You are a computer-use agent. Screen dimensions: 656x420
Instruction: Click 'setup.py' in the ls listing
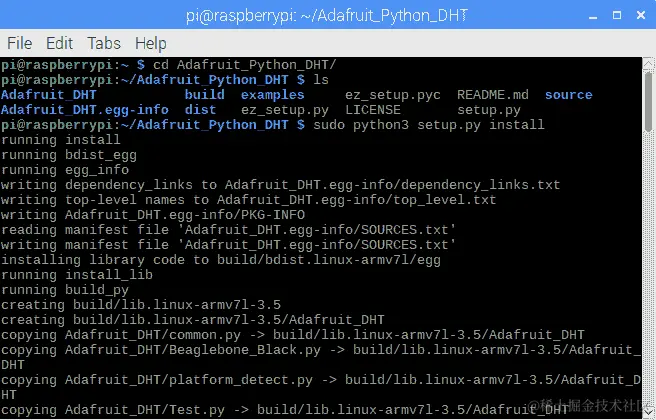pos(489,110)
